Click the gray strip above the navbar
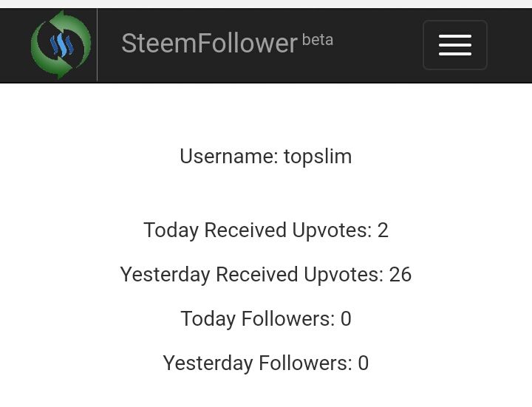The image size is (532, 407). click(266, 4)
